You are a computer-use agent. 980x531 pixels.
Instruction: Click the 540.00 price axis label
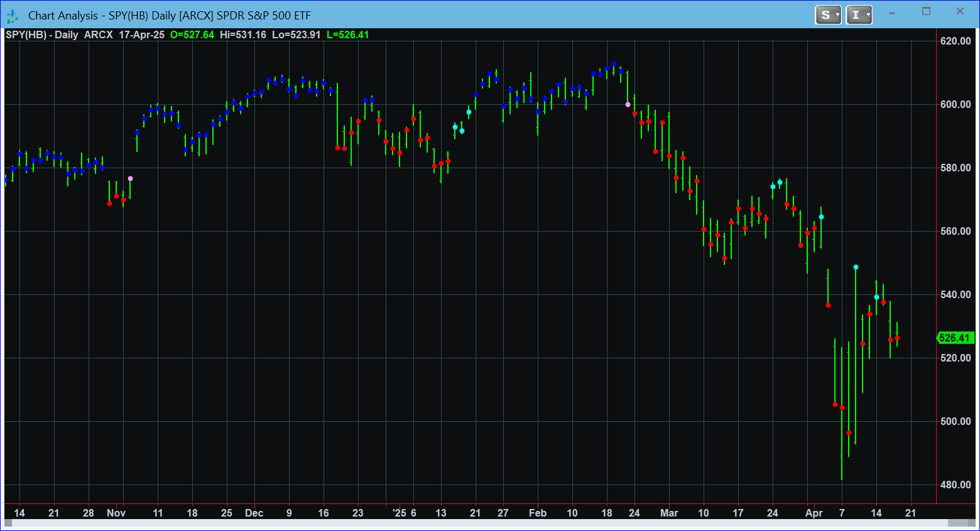(x=955, y=294)
